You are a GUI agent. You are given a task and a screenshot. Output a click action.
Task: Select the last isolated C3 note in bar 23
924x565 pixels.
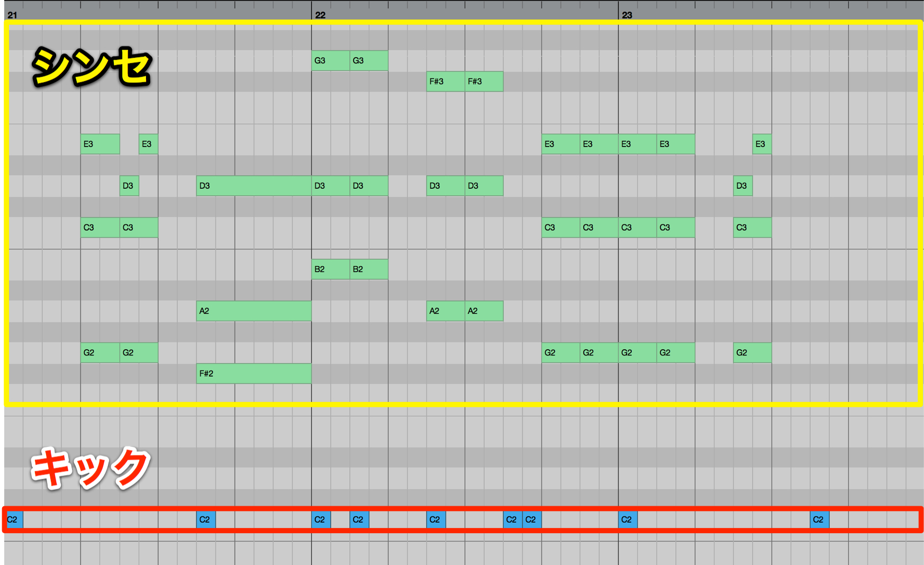tap(753, 227)
